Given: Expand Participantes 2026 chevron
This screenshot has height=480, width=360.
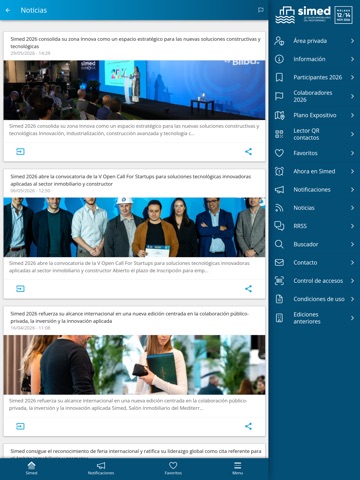Looking at the screenshot, I should (x=352, y=77).
